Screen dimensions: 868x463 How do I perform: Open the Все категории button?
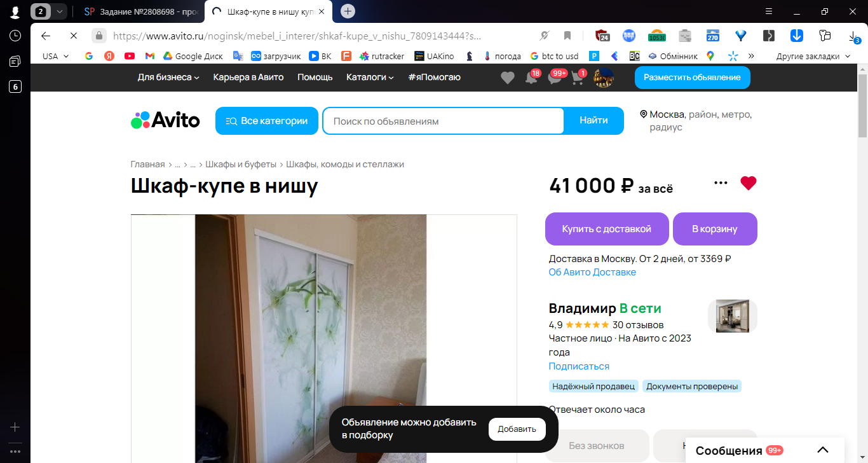(267, 121)
